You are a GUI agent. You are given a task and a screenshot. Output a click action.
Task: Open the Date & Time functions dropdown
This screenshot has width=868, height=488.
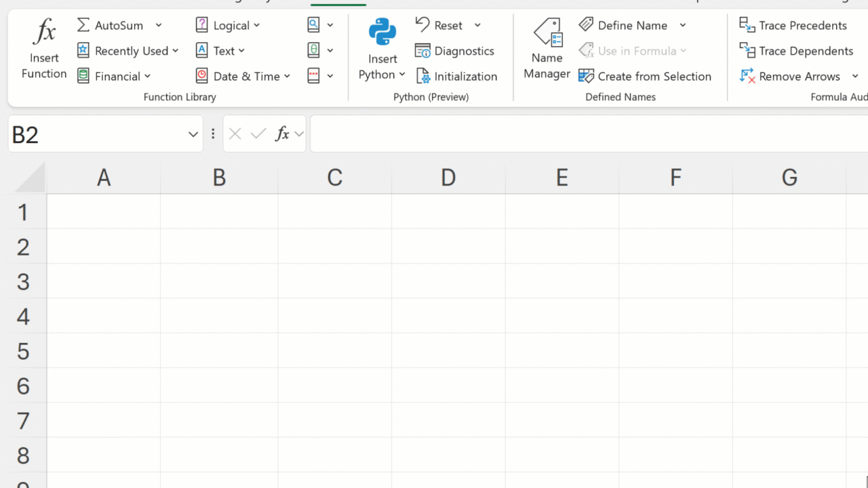243,77
